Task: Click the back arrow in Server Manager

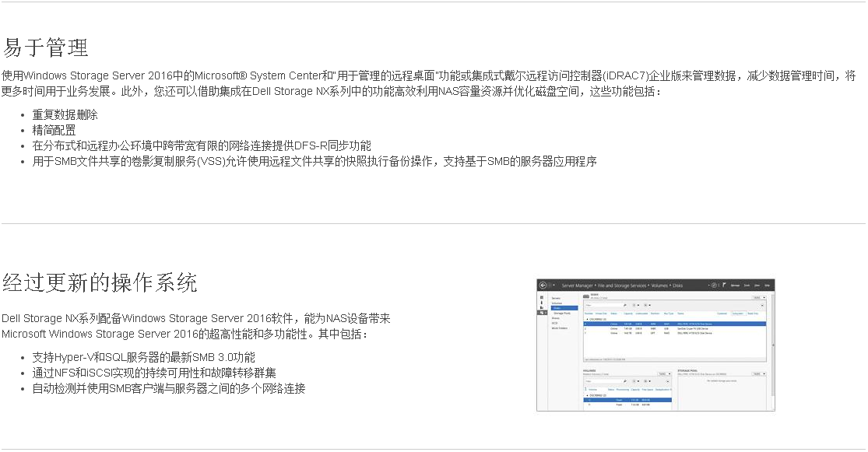Action: coord(543,286)
